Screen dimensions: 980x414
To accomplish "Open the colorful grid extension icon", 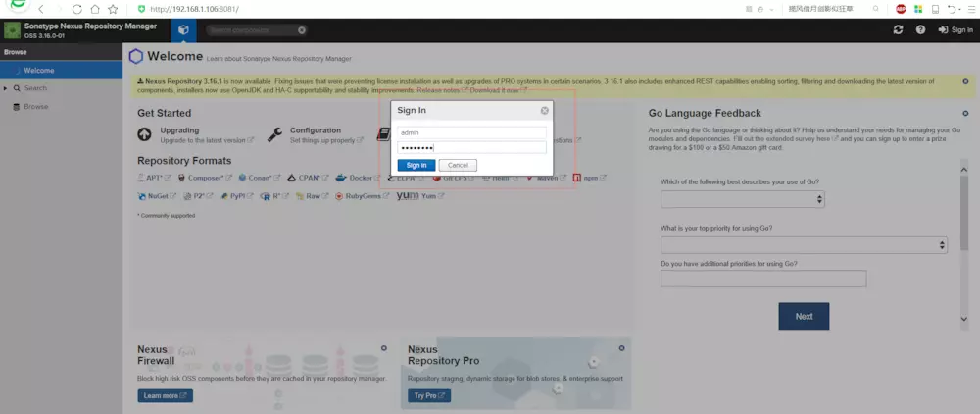I will (918, 10).
